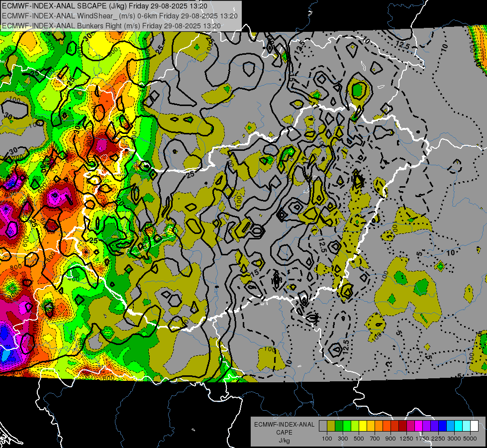Viewport: 487px width, 448px height.
Task: Pick the white swatch in the CAPE legend
Action: point(475,426)
